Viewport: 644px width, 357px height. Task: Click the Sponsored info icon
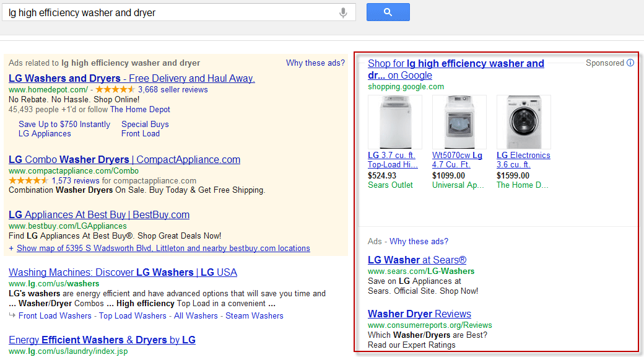tap(630, 63)
